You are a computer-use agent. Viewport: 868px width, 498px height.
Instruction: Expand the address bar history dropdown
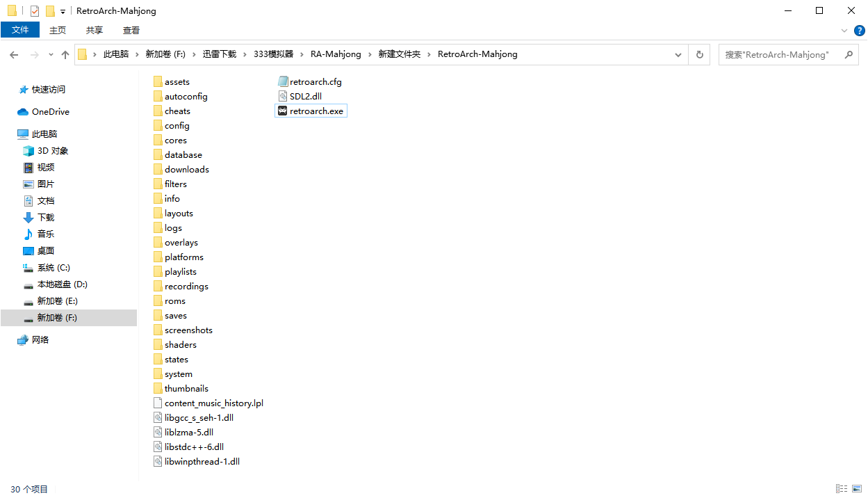point(678,54)
